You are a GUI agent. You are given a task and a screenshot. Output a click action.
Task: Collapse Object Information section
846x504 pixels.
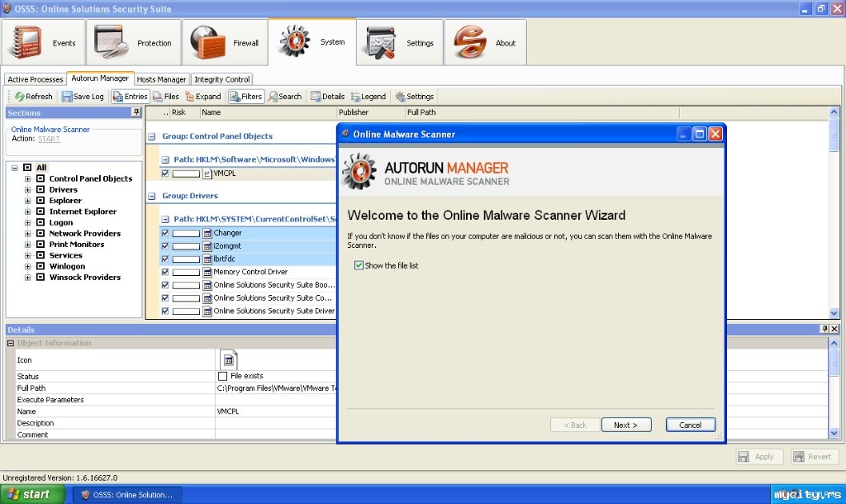pyautogui.click(x=10, y=343)
